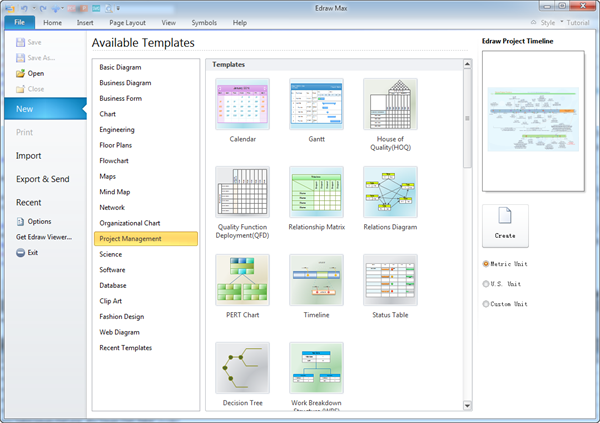The width and height of the screenshot is (600, 423).
Task: Click the Relations Diagram template icon
Action: click(390, 192)
